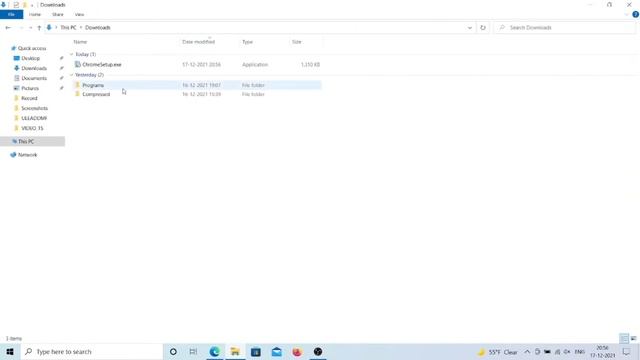640x360 pixels.
Task: Open Documents in the navigation pane
Action: 34,78
